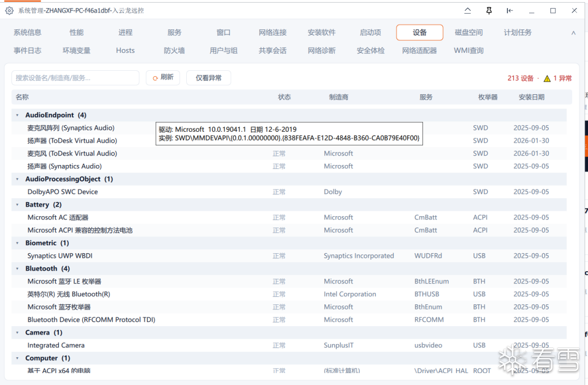Click the 213 设备 count label
The height and width of the screenshot is (385, 588).
click(520, 78)
